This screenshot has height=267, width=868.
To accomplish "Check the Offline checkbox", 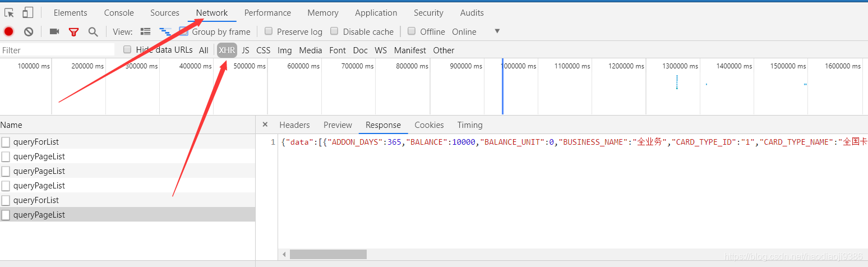I will 412,31.
